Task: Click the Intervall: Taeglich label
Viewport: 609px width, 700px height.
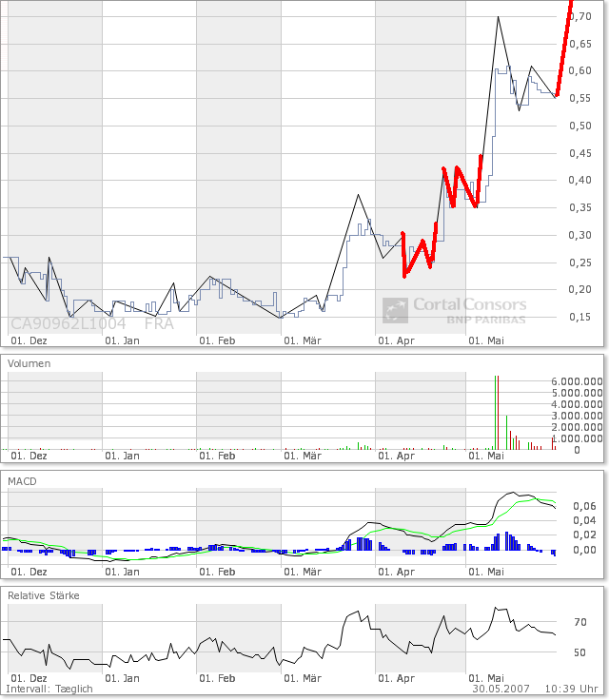Action: click(x=49, y=689)
